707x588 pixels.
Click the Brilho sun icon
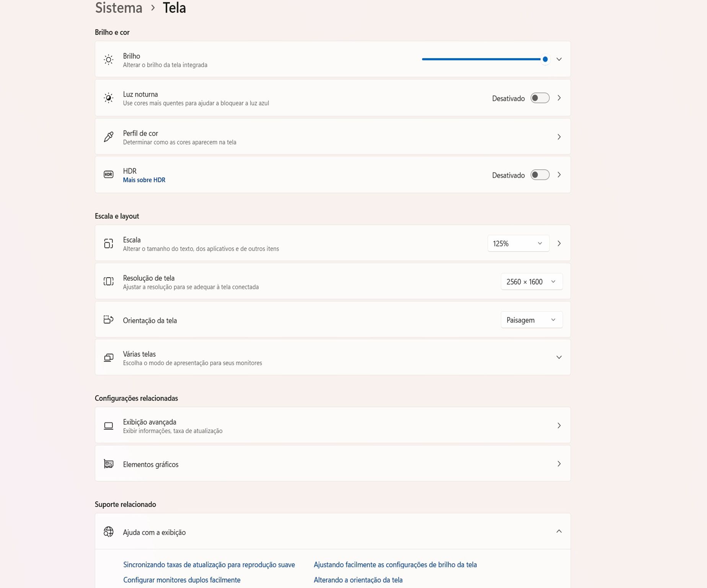click(x=109, y=60)
